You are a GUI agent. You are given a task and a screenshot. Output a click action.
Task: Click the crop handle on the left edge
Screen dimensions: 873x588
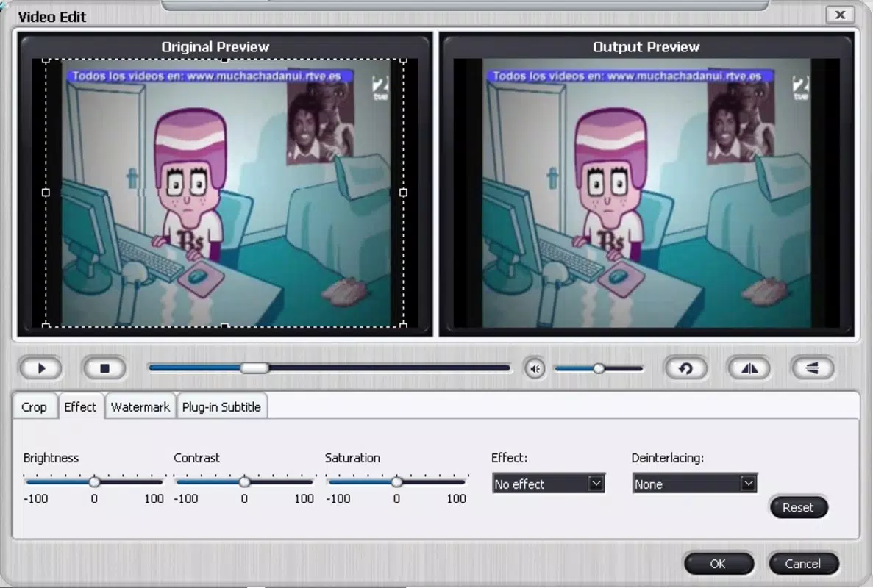pos(46,193)
